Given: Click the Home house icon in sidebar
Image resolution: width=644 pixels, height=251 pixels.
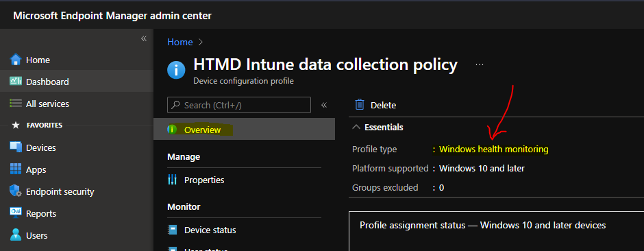Looking at the screenshot, I should [16, 60].
